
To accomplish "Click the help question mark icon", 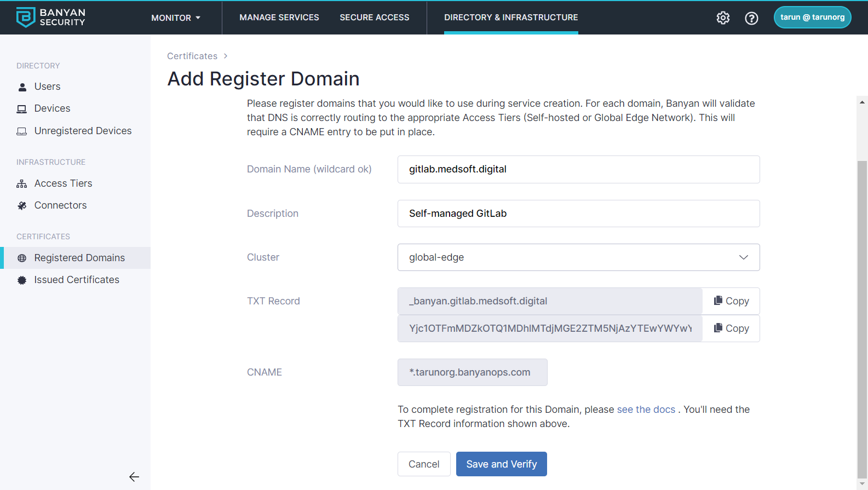I will [751, 18].
